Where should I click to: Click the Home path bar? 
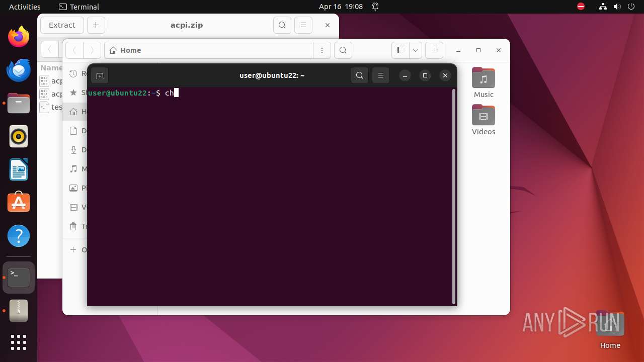[x=209, y=50]
